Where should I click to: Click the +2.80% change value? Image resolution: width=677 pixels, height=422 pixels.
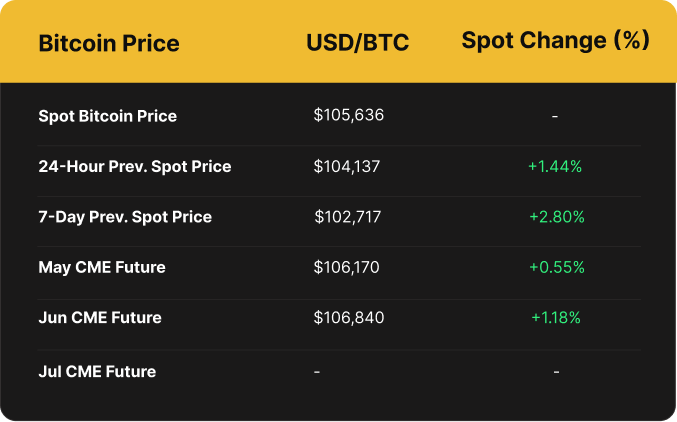coord(557,217)
